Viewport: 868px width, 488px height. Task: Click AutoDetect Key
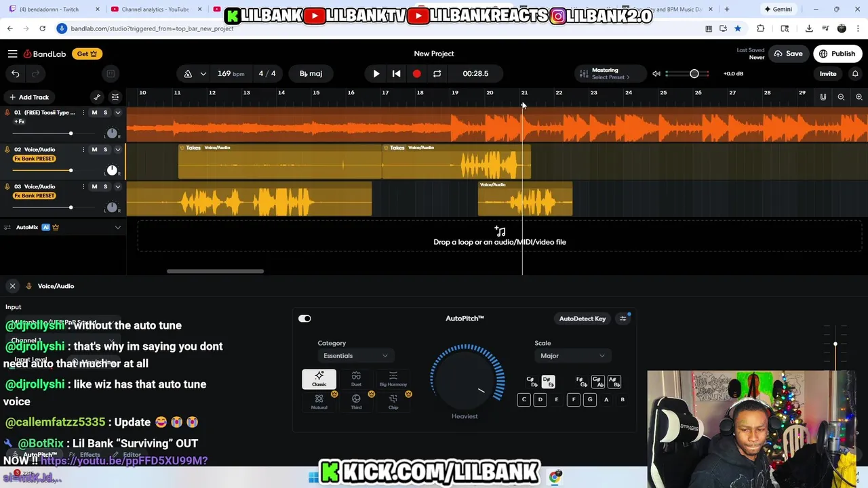[x=582, y=319]
